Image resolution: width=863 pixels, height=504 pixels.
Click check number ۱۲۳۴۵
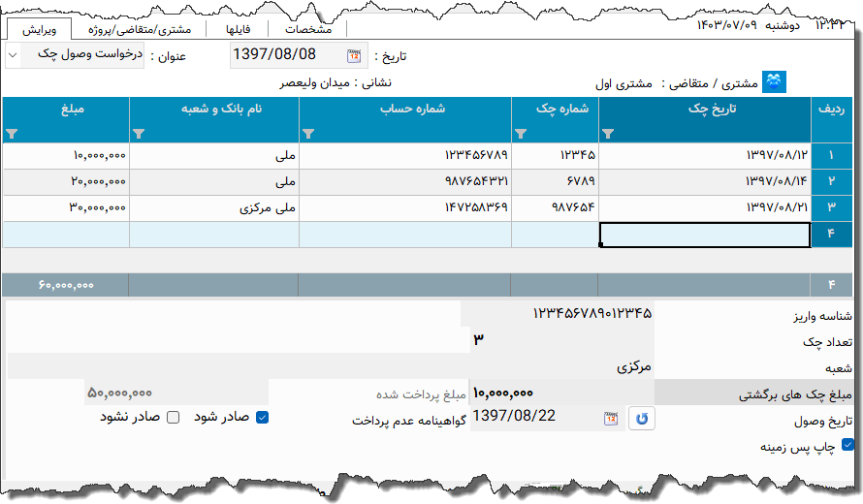[x=556, y=156]
